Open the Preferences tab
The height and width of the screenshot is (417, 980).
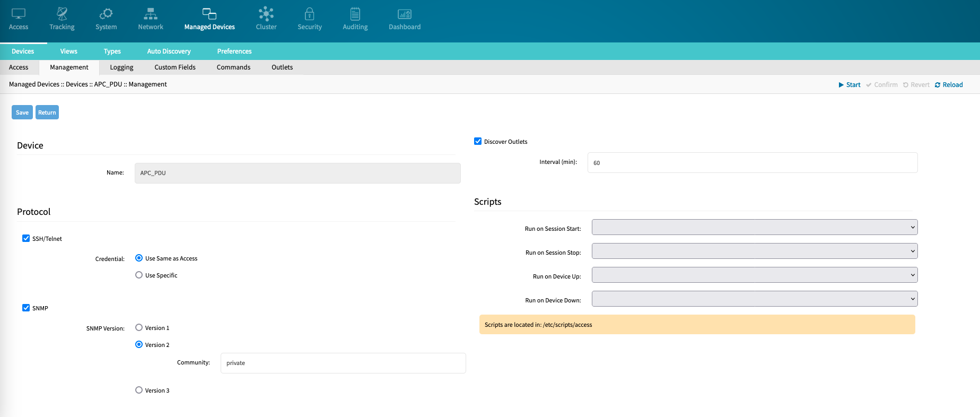coord(234,51)
